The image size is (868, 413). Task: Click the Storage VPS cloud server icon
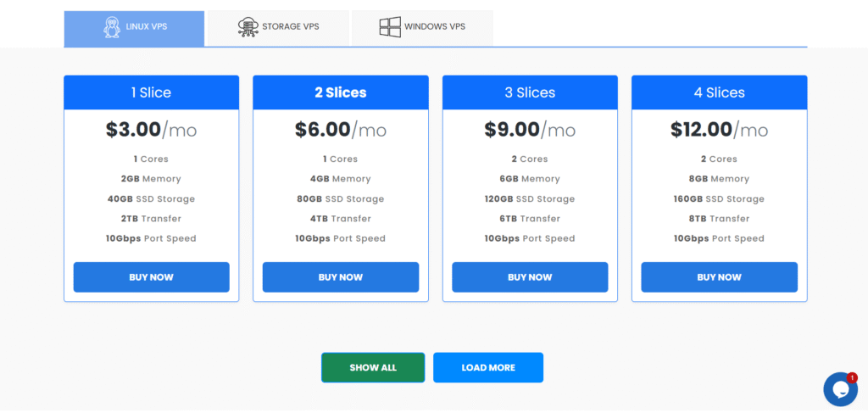point(248,27)
